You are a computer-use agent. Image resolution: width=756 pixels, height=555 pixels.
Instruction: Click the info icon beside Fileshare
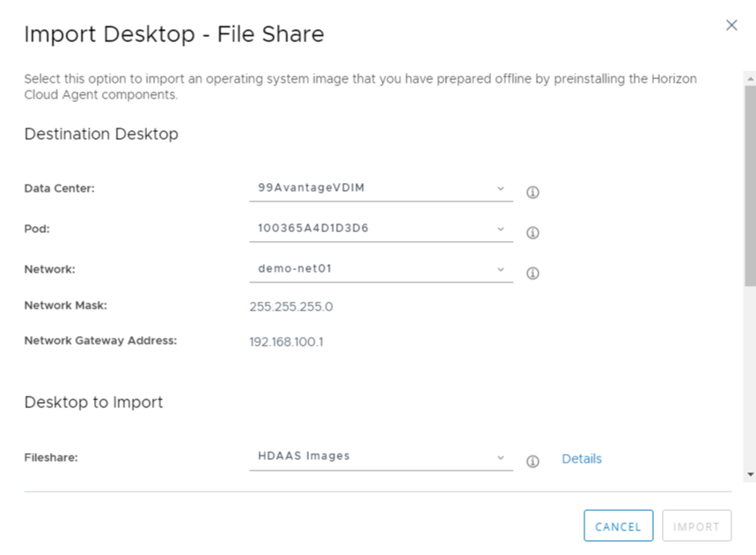coord(532,461)
